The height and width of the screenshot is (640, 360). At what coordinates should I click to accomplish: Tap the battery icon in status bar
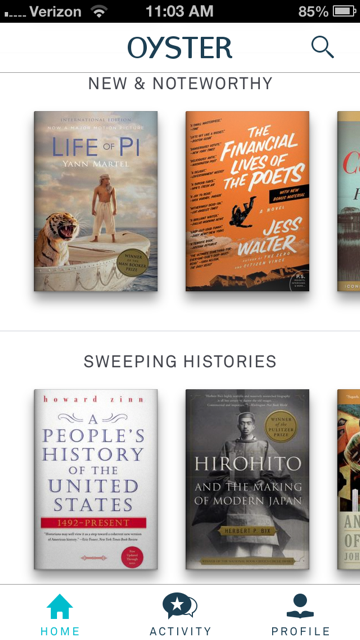pos(345,11)
